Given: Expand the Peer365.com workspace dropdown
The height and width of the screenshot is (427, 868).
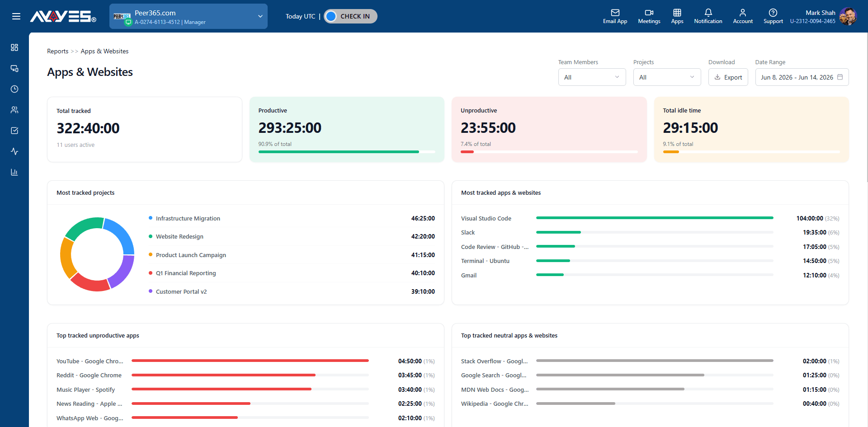Looking at the screenshot, I should tap(189, 16).
